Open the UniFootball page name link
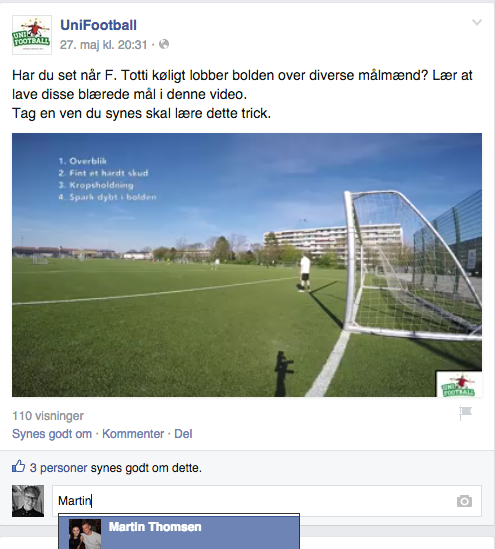Viewport: 495px width, 549px height. [x=98, y=25]
